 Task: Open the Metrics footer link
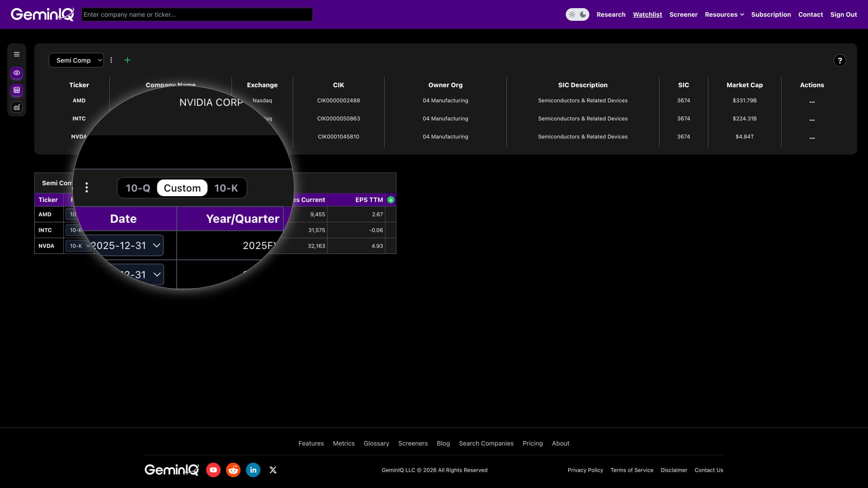(x=344, y=443)
